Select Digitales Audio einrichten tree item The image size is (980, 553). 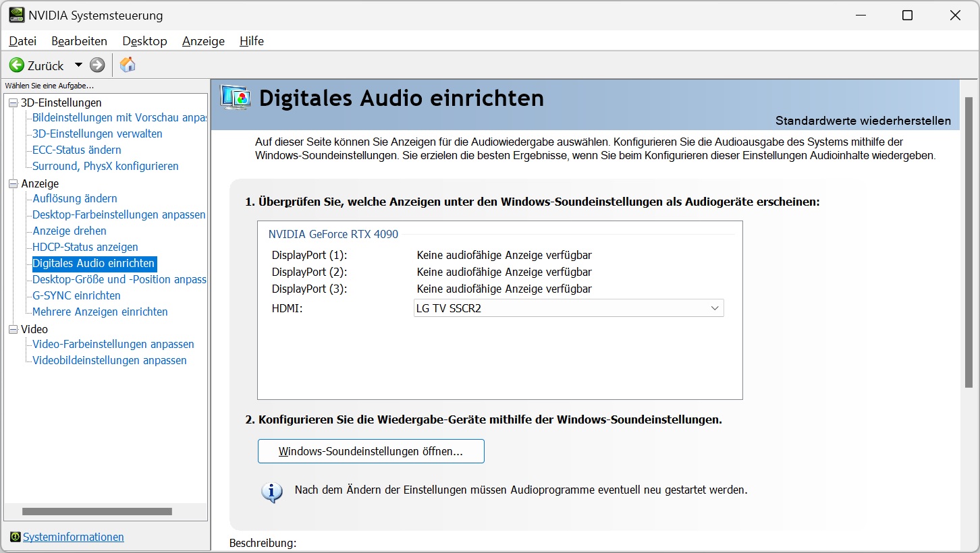[94, 263]
